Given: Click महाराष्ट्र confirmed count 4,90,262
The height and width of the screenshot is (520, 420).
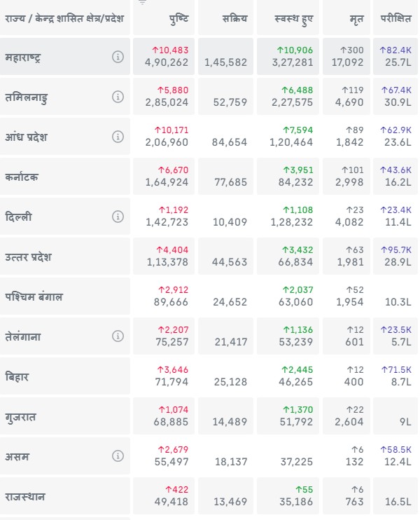Looking at the screenshot, I should (167, 62).
